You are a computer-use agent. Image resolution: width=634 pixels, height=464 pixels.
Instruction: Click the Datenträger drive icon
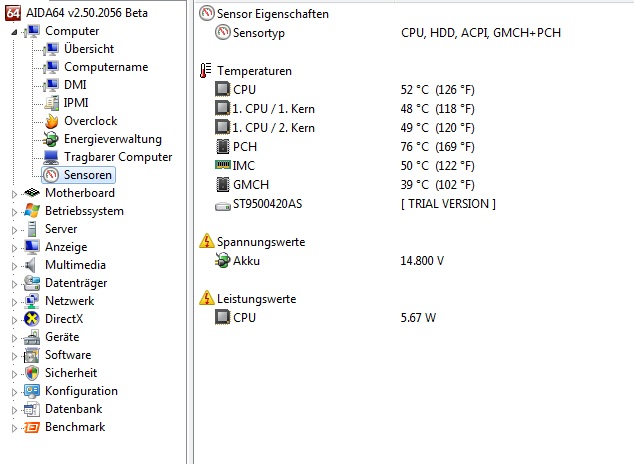click(x=32, y=283)
